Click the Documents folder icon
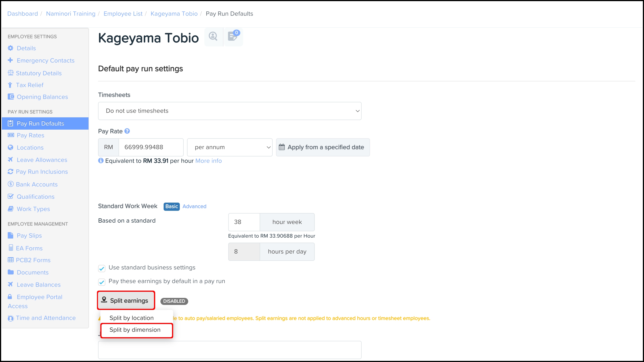644x362 pixels. [10, 272]
